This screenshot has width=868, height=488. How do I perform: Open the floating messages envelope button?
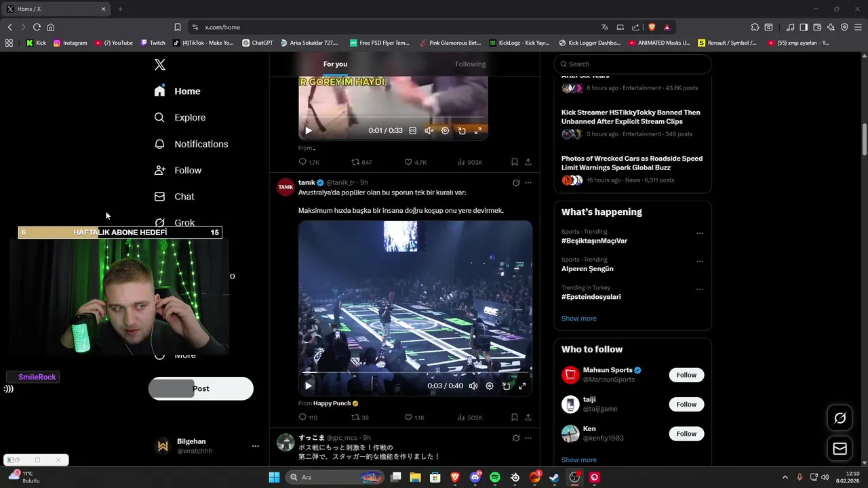(840, 449)
